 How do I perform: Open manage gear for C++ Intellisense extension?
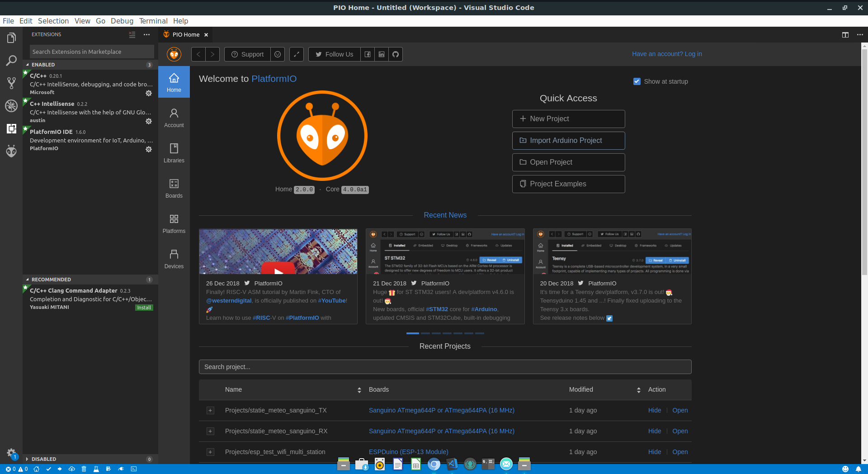coord(148,121)
